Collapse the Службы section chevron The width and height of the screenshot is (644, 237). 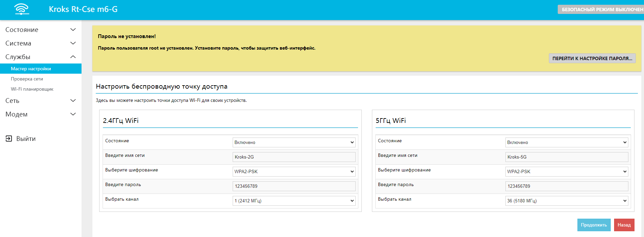(x=73, y=57)
